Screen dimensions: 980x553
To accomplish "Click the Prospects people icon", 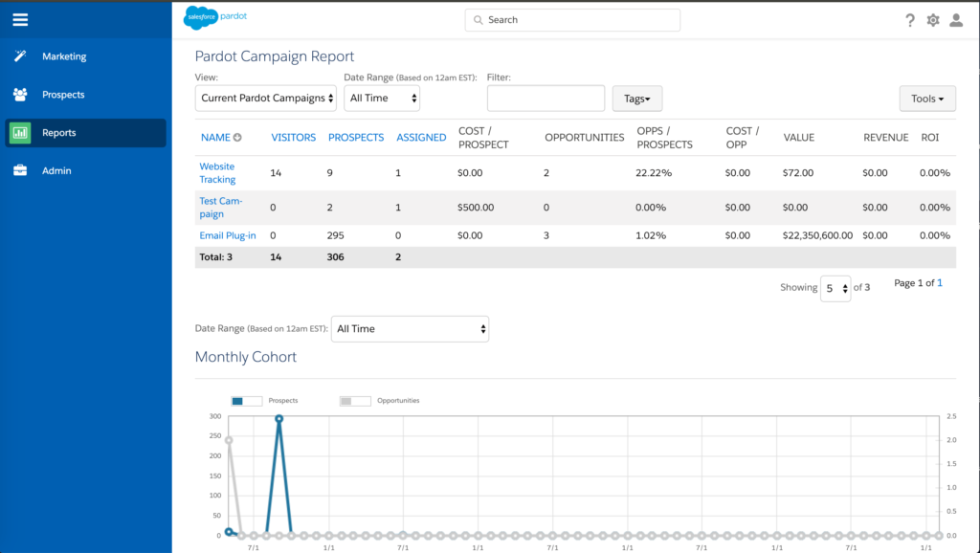I will click(x=20, y=95).
